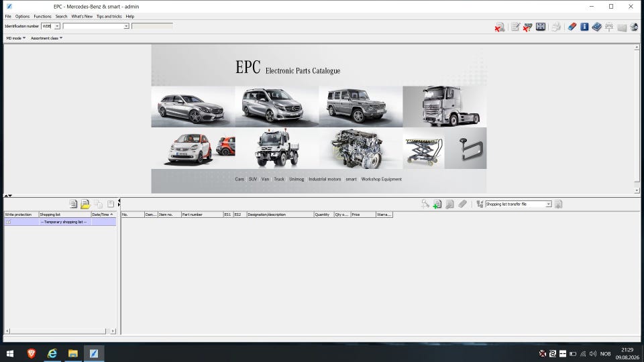This screenshot has width=644, height=362.
Task: Click the greyed note document icon above parts table
Action: pyautogui.click(x=449, y=204)
